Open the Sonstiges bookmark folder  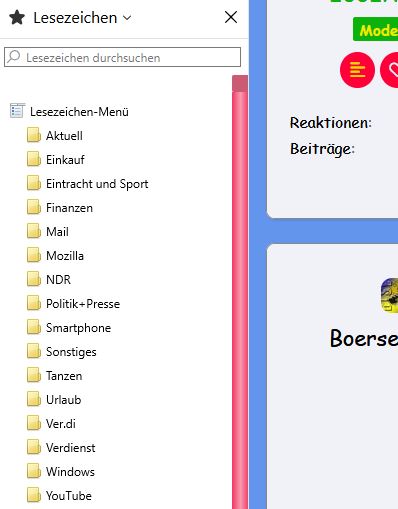click(71, 352)
